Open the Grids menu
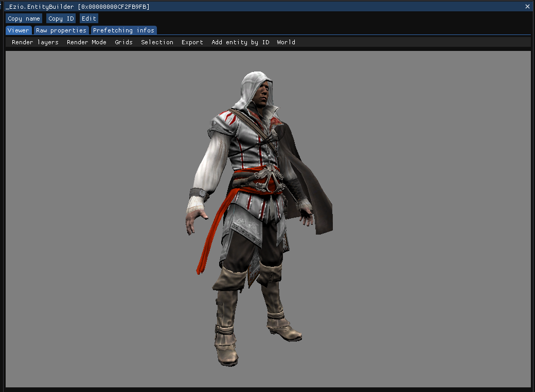Image resolution: width=535 pixels, height=392 pixels. [123, 42]
